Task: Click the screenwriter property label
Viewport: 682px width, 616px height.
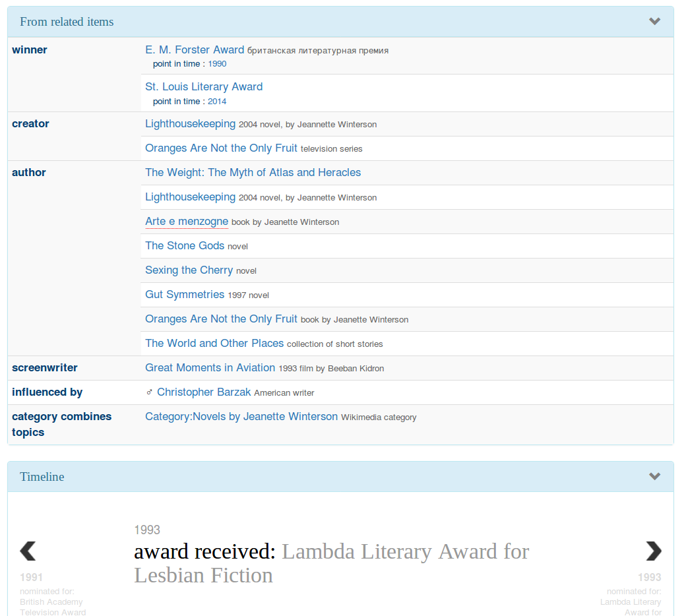Action: point(44,367)
